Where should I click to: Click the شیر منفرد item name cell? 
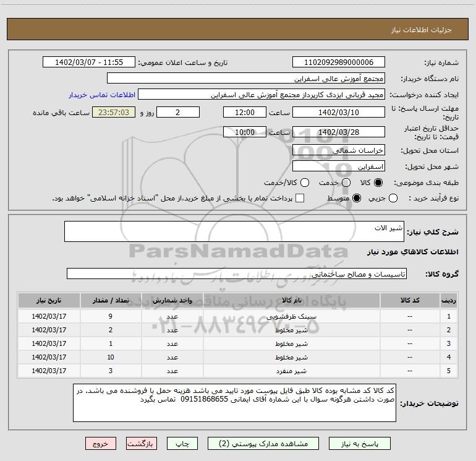point(291,371)
